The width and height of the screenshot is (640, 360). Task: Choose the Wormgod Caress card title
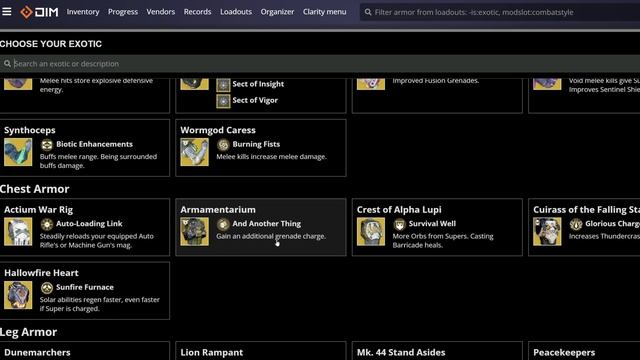click(x=218, y=130)
